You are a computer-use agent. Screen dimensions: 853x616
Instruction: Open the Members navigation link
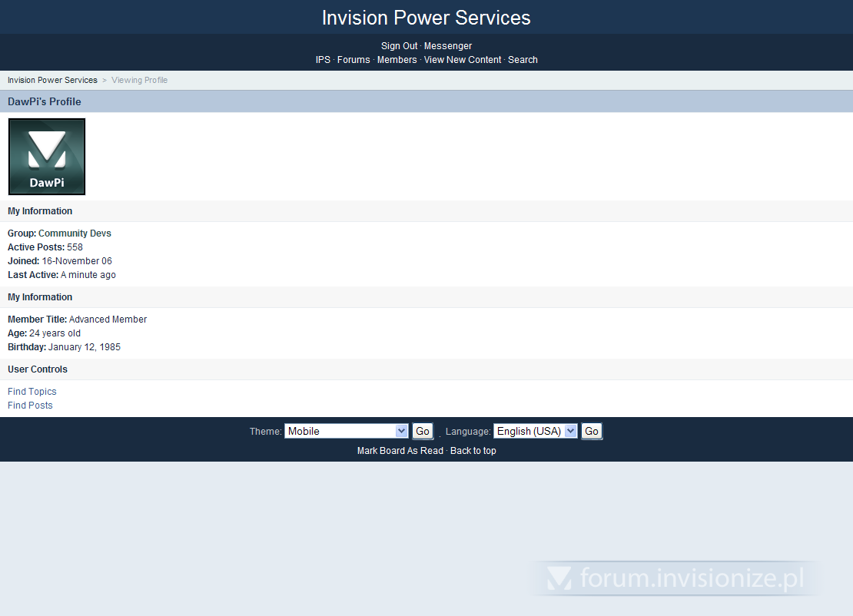tap(397, 60)
